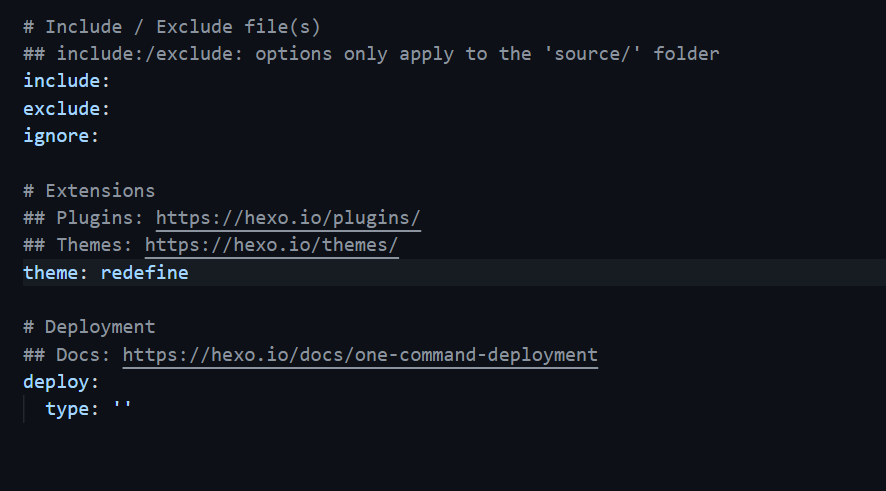Click the '# Extensions' comment heading
886x491 pixels.
tap(89, 190)
